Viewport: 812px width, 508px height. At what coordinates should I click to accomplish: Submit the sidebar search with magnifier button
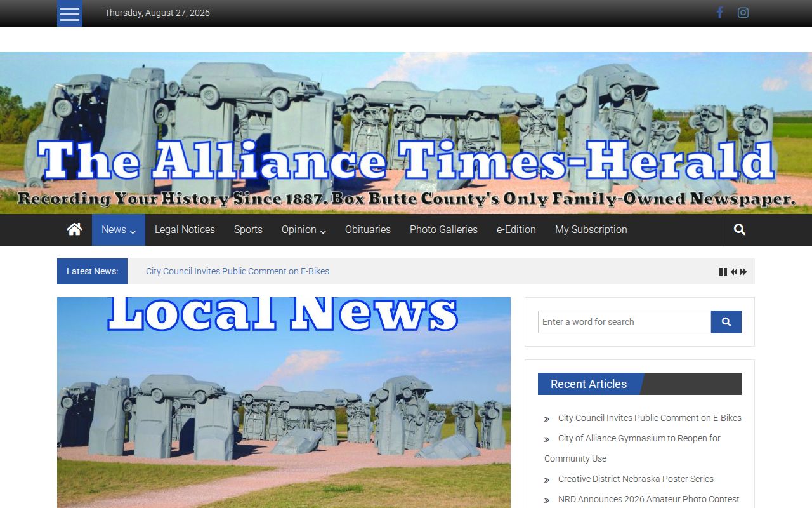(726, 322)
